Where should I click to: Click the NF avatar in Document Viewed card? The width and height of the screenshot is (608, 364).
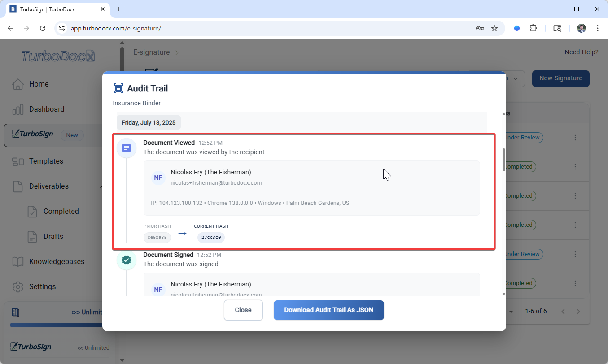[x=158, y=178]
